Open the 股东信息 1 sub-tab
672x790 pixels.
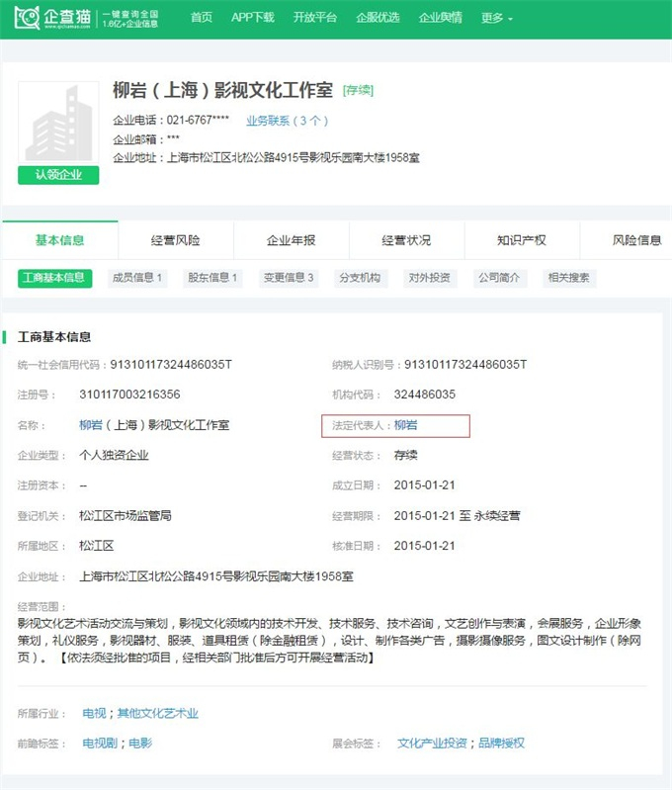point(212,278)
